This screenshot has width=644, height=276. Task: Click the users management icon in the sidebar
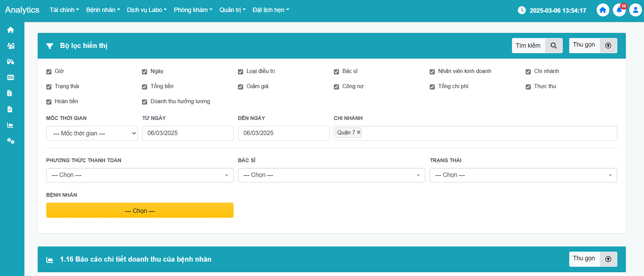coord(11,46)
